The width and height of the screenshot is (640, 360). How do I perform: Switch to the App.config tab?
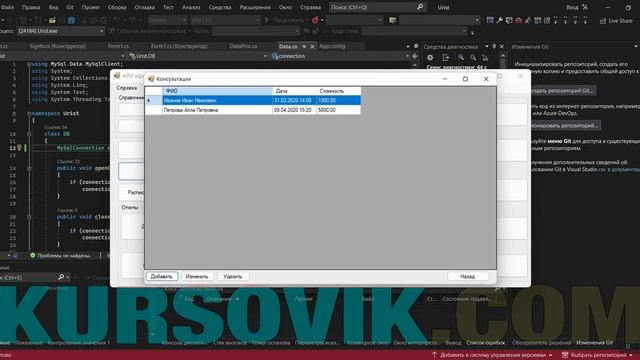[x=332, y=46]
